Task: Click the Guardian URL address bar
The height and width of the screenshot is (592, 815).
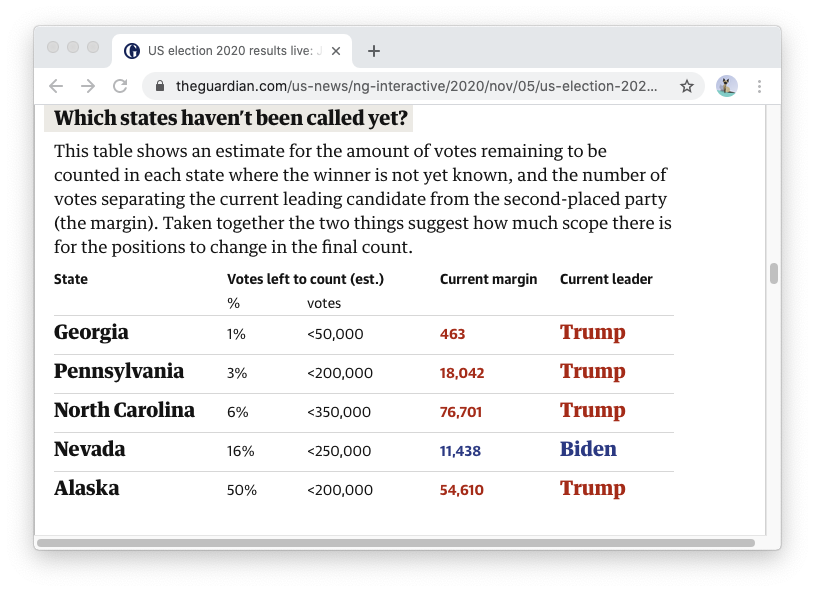Action: [x=415, y=86]
